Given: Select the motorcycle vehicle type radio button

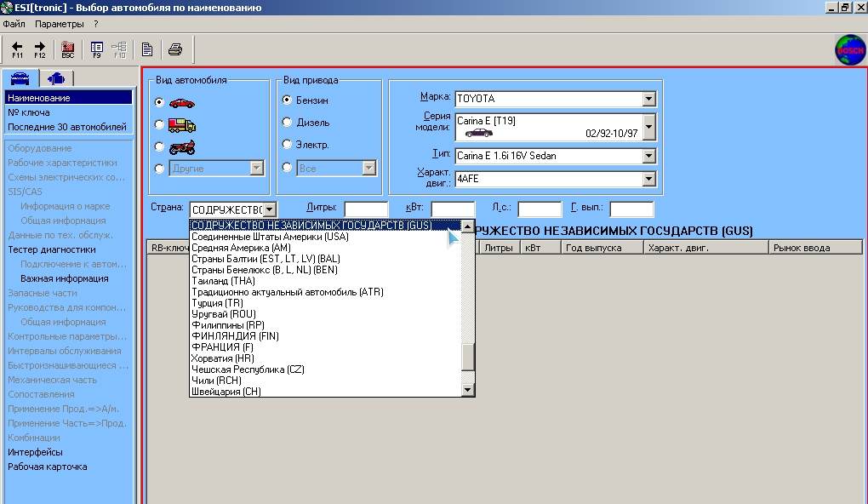Looking at the screenshot, I should click(160, 147).
